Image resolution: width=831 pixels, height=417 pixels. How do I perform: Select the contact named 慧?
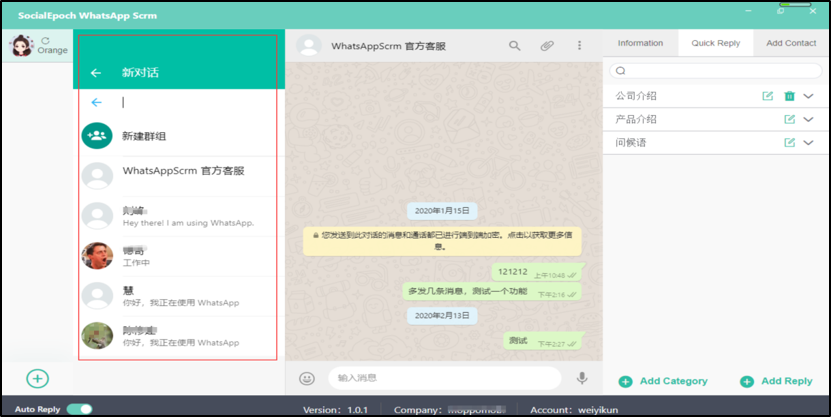179,296
